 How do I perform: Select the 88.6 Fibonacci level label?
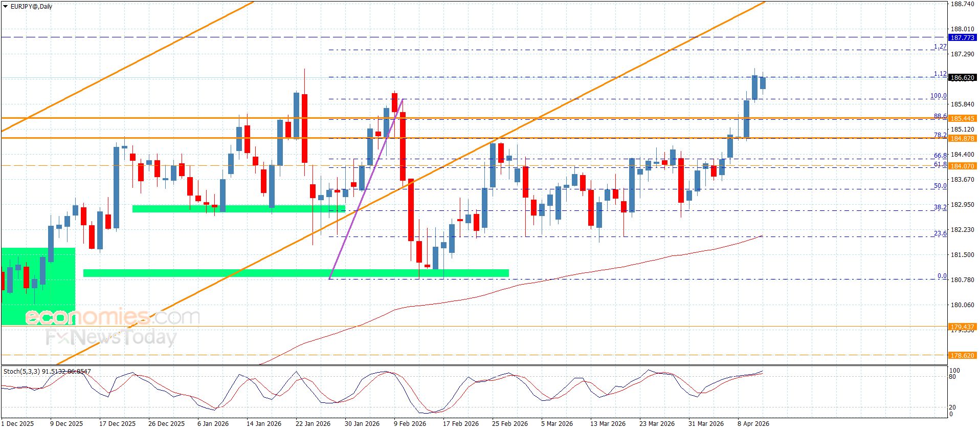click(x=940, y=116)
